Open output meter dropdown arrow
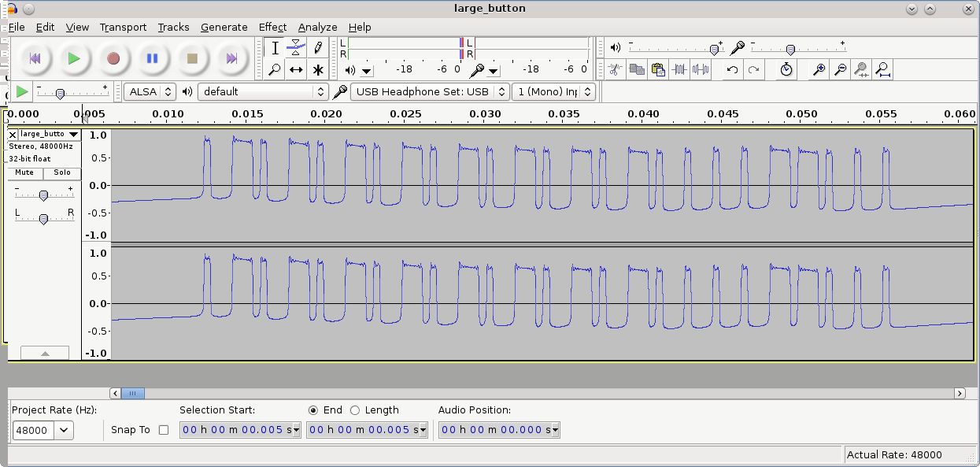Image resolution: width=980 pixels, height=467 pixels. [x=368, y=71]
